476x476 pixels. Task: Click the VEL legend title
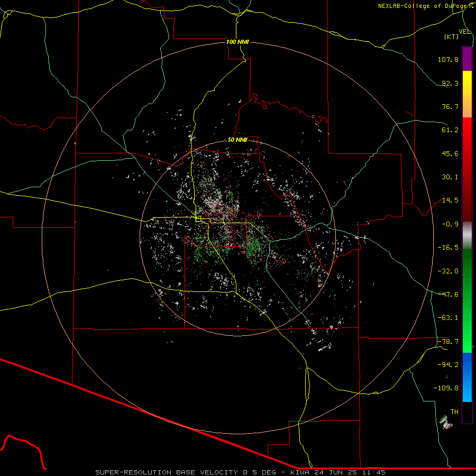(x=464, y=32)
